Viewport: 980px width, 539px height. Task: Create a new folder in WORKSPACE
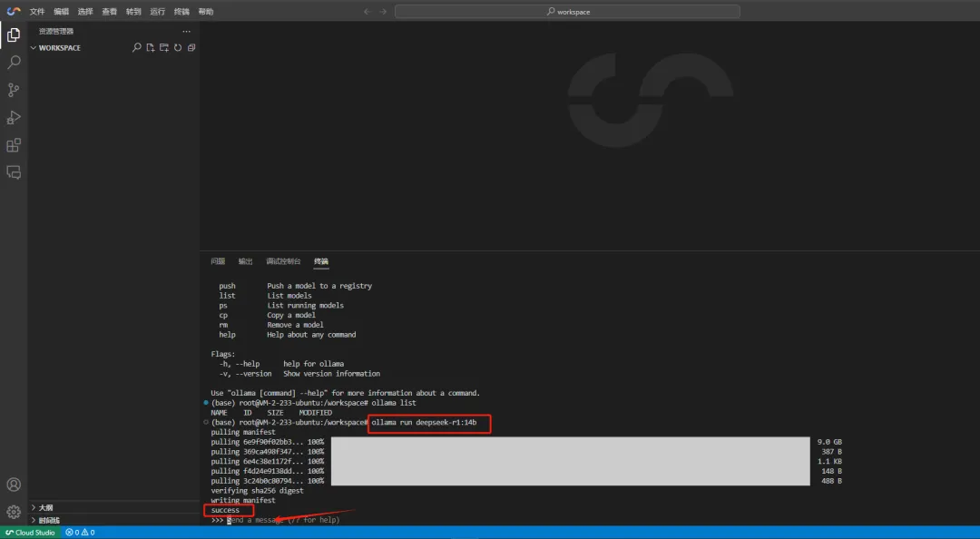(x=163, y=47)
